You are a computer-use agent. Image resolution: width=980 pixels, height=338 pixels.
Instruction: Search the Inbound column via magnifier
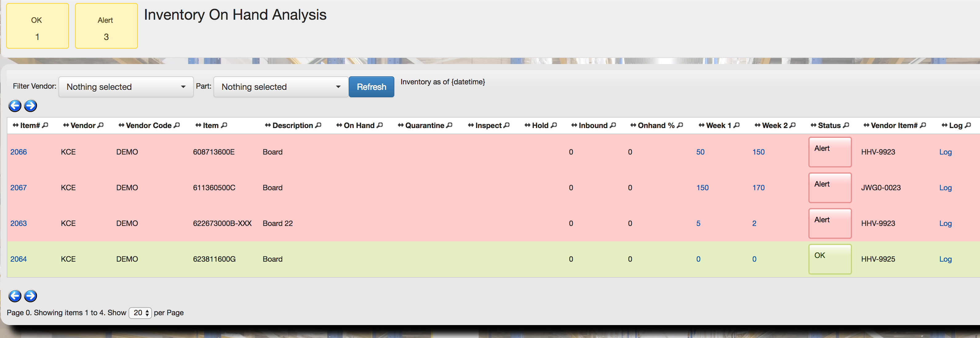(x=613, y=125)
